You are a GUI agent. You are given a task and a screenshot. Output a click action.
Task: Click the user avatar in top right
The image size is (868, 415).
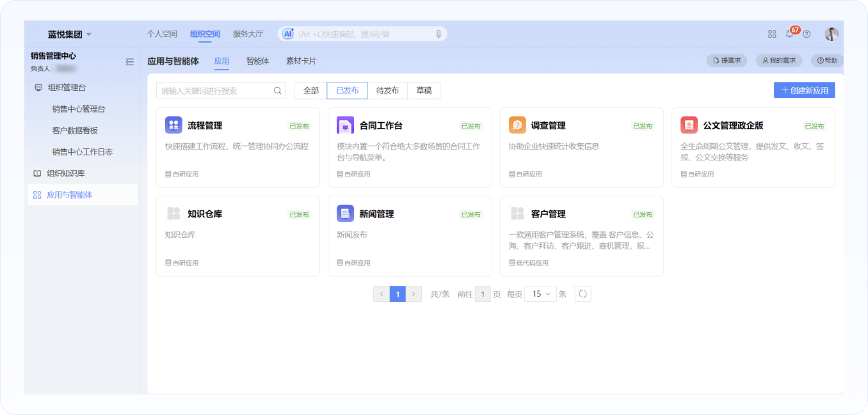coord(832,34)
